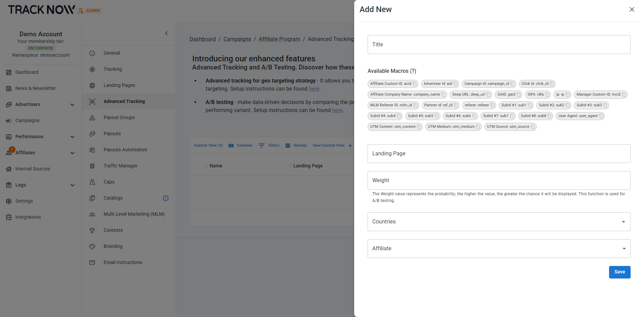This screenshot has height=317, width=644.
Task: Collapse the submenu with the chevron arrow
Action: 166,33
